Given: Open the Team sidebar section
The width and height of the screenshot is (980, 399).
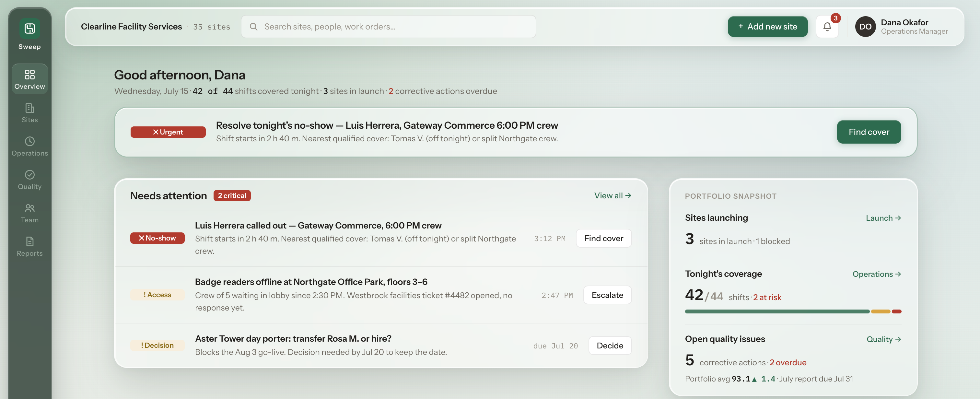Looking at the screenshot, I should (x=30, y=213).
